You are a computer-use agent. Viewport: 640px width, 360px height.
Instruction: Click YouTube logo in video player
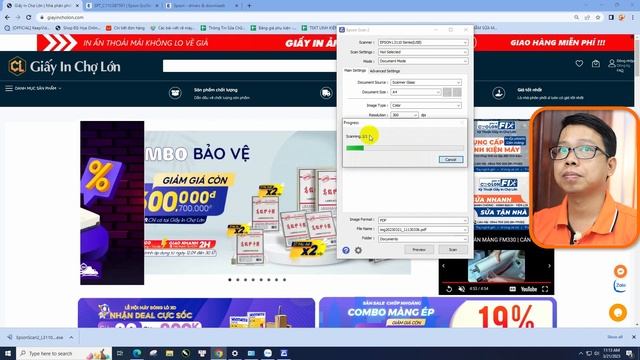(x=529, y=289)
